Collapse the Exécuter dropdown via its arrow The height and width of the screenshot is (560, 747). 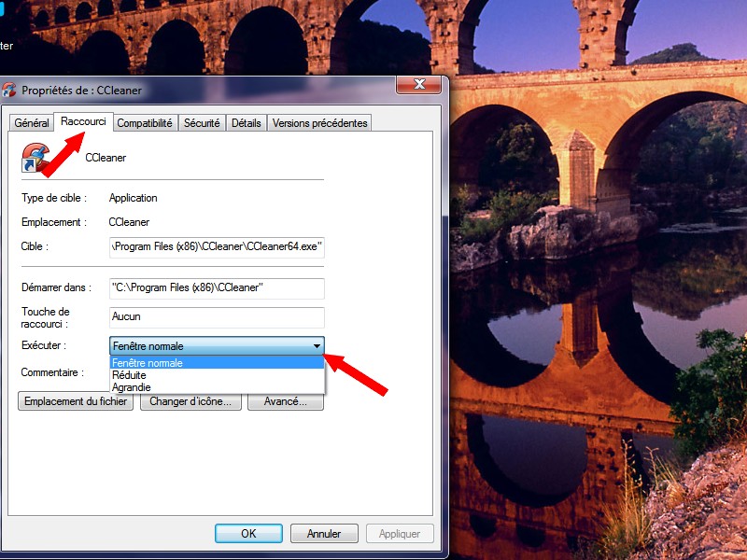pyautogui.click(x=317, y=346)
